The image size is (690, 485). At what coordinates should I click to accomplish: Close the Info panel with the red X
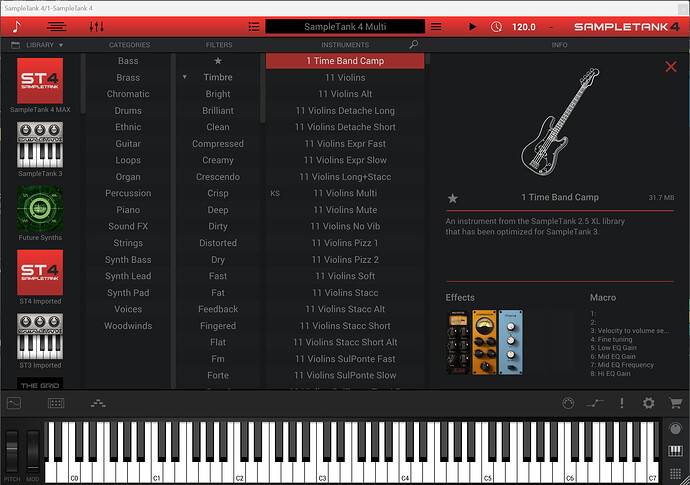671,66
